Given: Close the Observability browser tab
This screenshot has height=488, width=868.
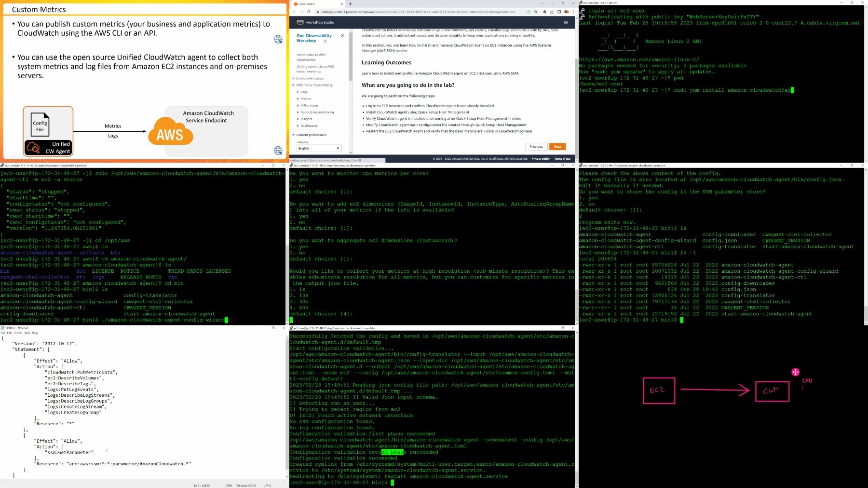Looking at the screenshot, I should click(x=341, y=4).
